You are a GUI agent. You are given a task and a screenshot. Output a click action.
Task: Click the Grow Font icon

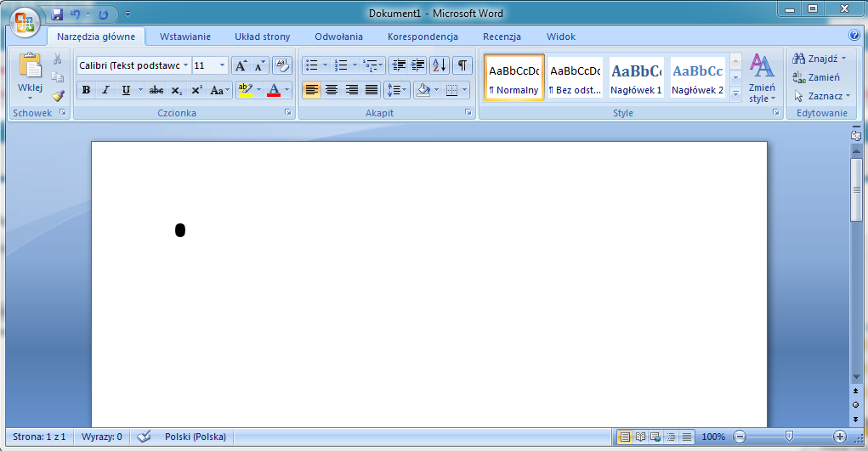click(241, 65)
